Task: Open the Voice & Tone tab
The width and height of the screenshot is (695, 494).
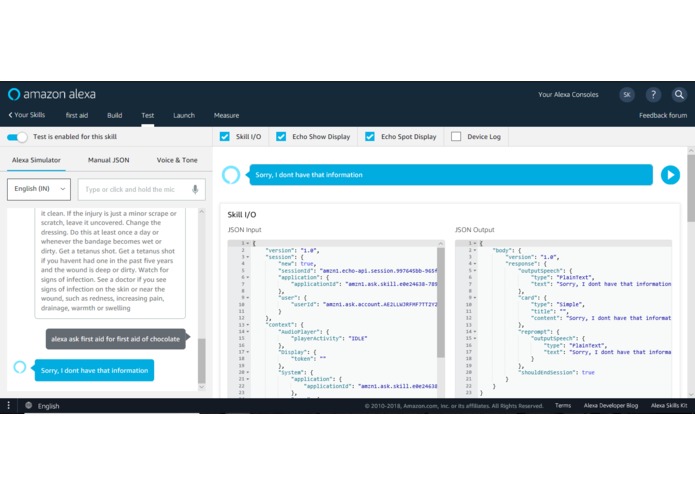Action: click(177, 160)
